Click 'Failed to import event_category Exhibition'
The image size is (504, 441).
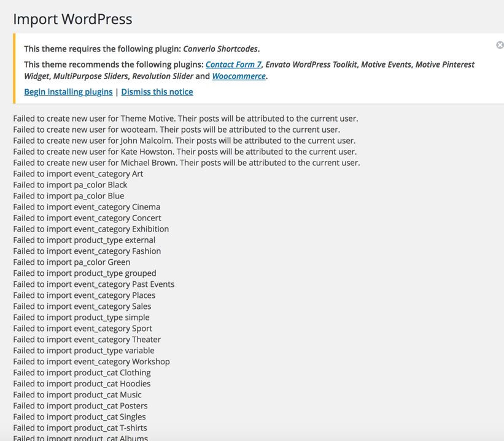(x=91, y=229)
